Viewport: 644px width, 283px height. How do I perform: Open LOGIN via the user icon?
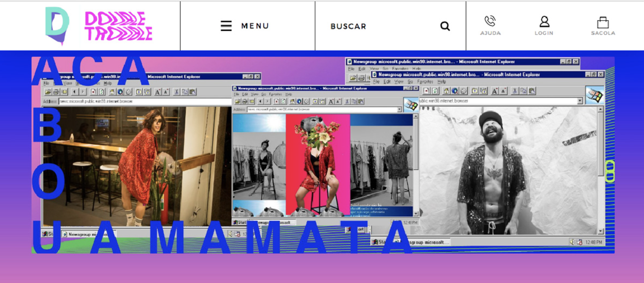[544, 25]
